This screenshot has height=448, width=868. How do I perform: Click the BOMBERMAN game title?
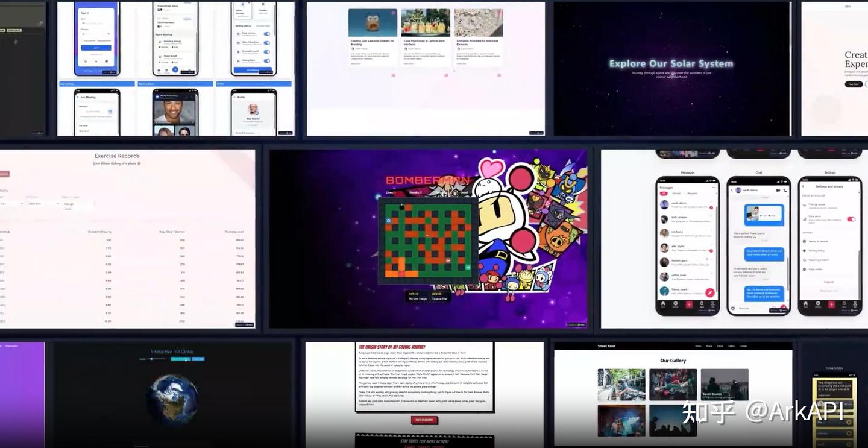tap(427, 180)
